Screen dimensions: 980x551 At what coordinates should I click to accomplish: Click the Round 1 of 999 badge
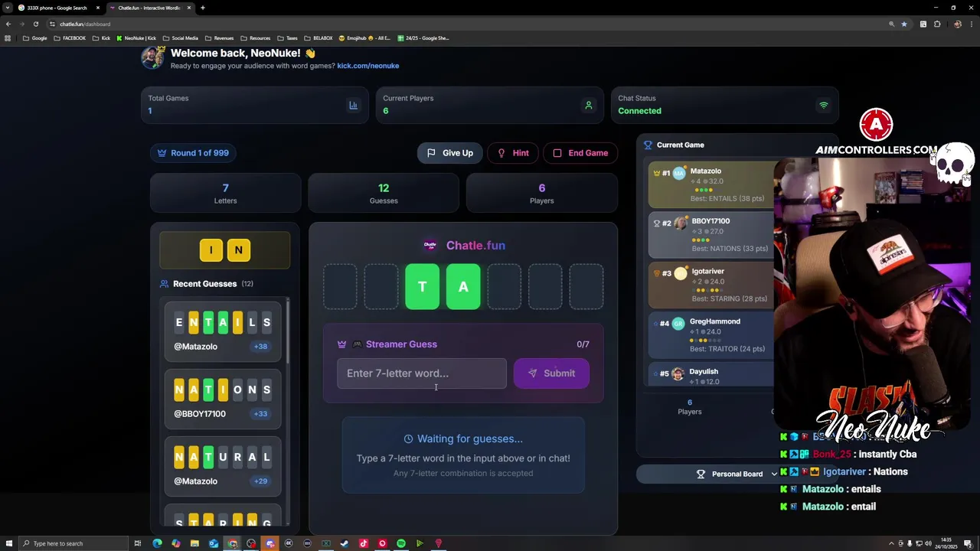click(193, 153)
